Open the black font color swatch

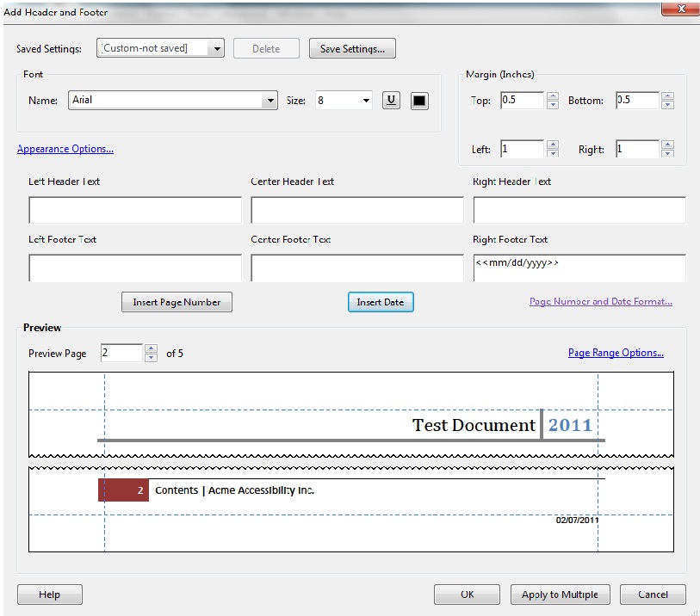click(419, 101)
